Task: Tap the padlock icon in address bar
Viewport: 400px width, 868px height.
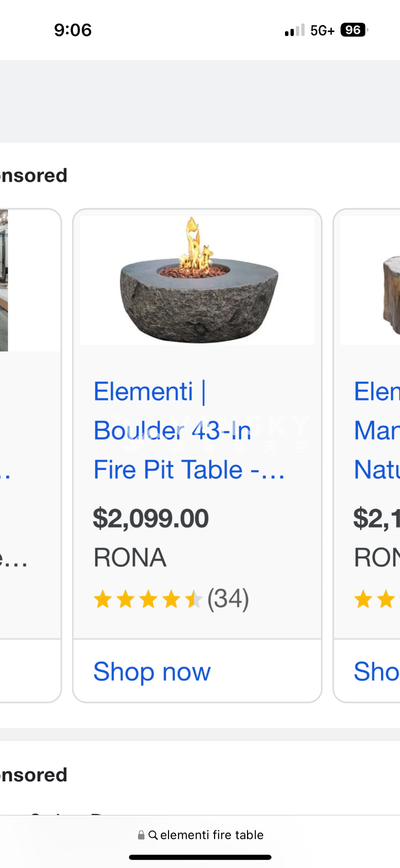Action: coord(141,835)
